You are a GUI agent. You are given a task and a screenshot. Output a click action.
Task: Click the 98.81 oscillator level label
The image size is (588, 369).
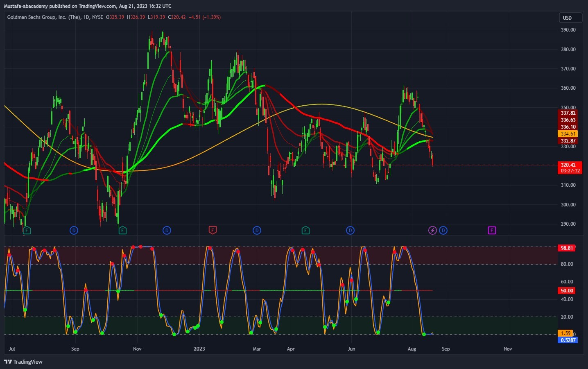(567, 248)
